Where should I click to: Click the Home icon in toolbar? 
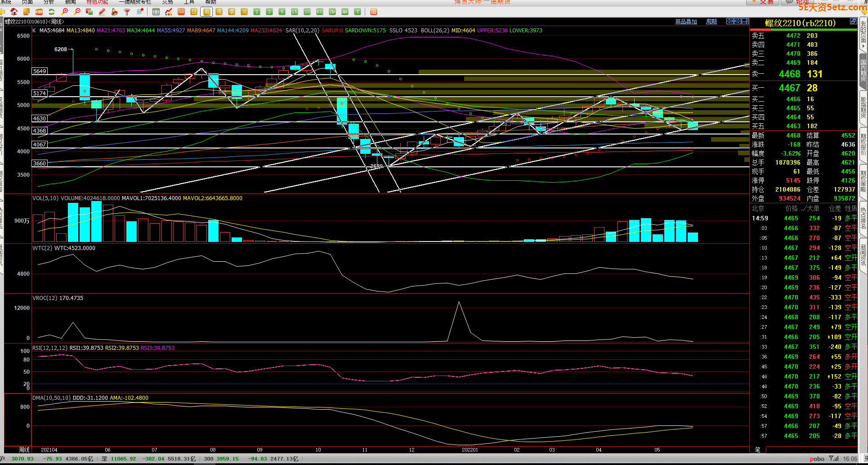point(14,12)
